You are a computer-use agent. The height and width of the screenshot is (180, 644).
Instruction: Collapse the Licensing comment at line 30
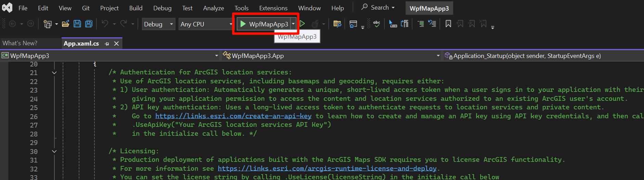coord(54,151)
